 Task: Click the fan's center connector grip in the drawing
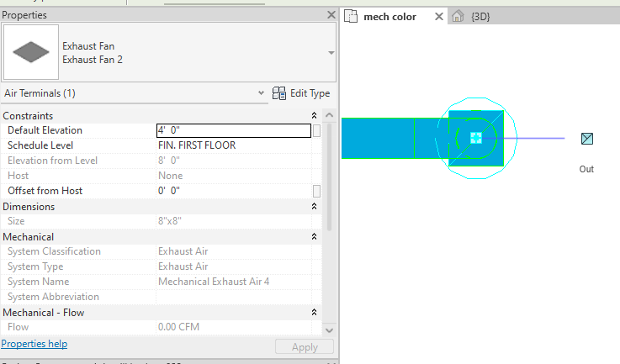476,138
